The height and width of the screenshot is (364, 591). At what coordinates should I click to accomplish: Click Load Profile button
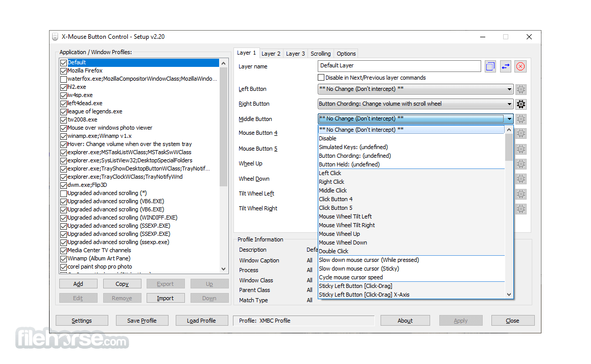[202, 321]
